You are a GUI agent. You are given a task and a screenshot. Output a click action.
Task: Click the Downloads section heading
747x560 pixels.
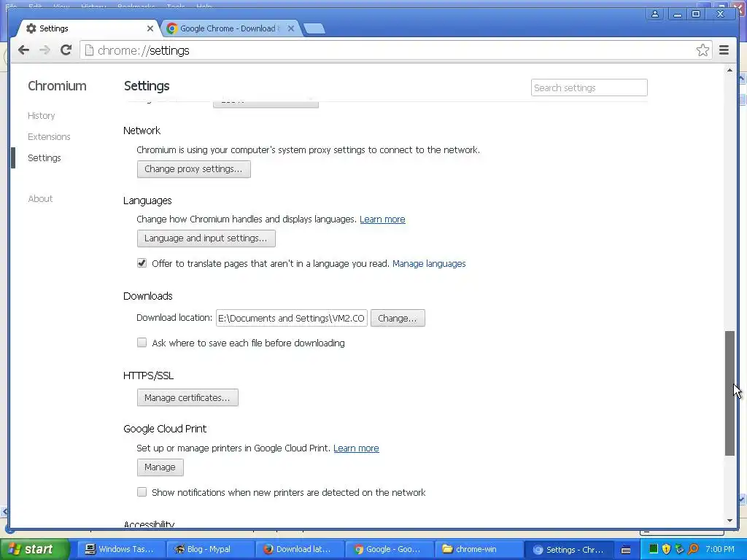[147, 296]
